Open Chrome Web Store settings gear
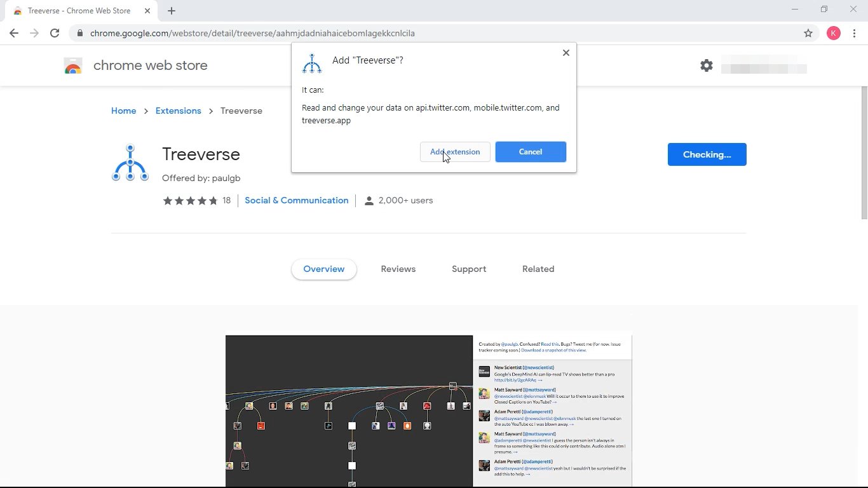 pos(707,65)
